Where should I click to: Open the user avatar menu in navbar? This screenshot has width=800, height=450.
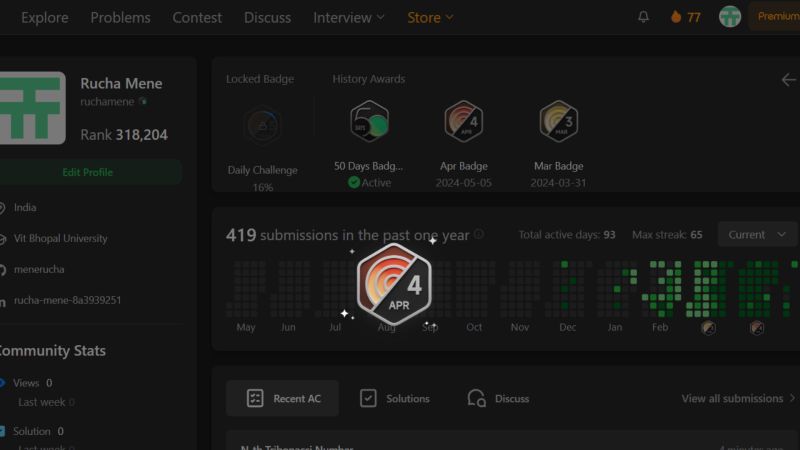(730, 17)
